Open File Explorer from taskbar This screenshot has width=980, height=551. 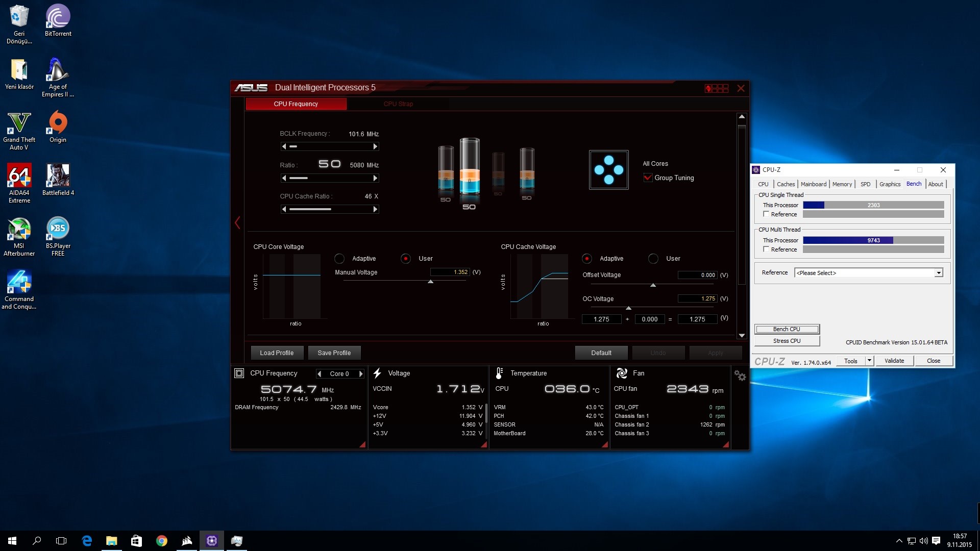111,541
